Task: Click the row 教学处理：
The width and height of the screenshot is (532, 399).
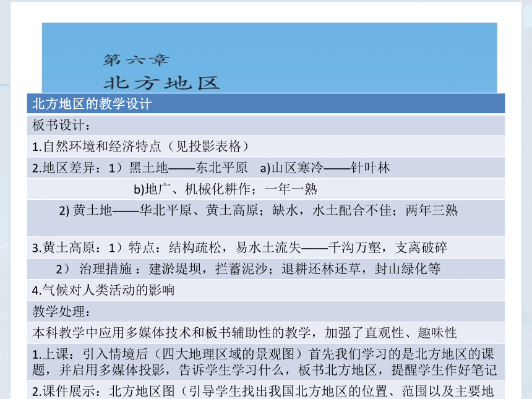Action: 266,311
